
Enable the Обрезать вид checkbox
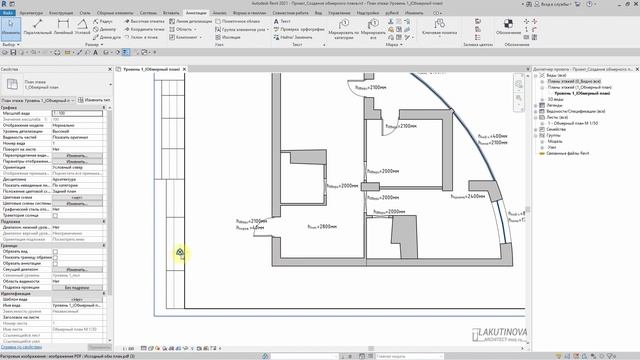[x=55, y=251]
